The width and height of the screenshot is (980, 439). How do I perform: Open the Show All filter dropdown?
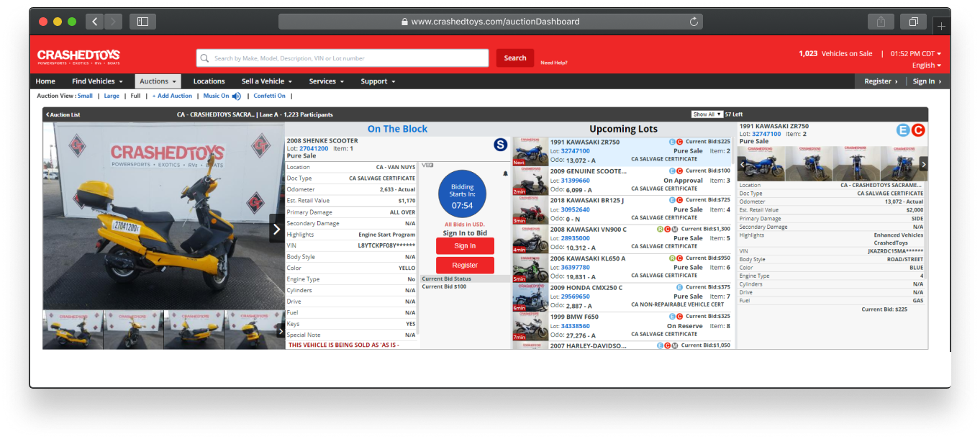click(707, 114)
